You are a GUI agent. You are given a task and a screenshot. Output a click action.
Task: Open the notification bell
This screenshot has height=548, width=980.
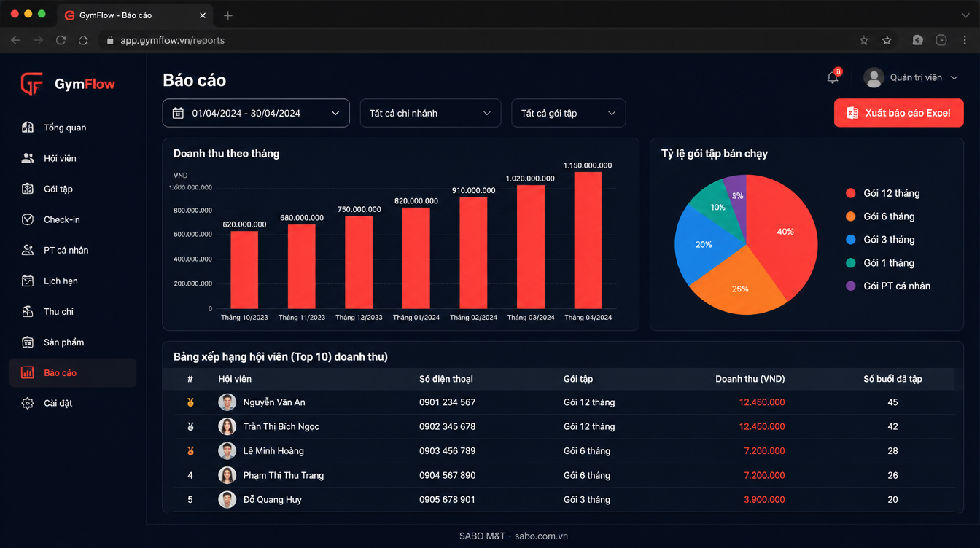point(833,77)
